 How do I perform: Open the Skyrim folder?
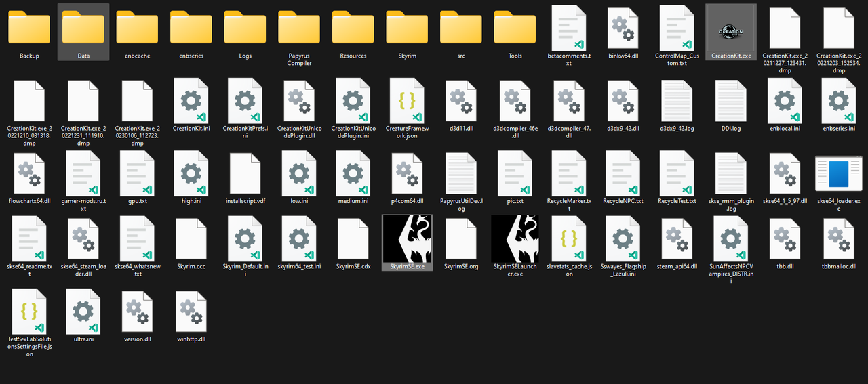(x=408, y=27)
